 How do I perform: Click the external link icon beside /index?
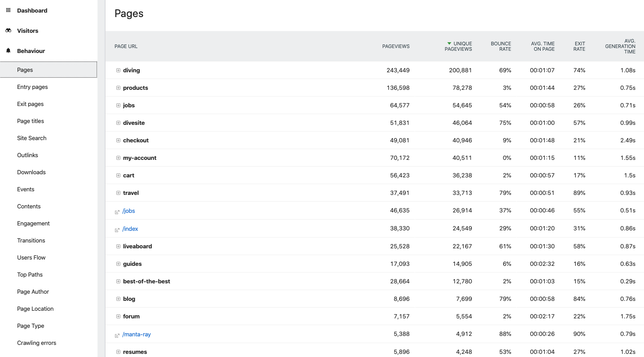[117, 229]
